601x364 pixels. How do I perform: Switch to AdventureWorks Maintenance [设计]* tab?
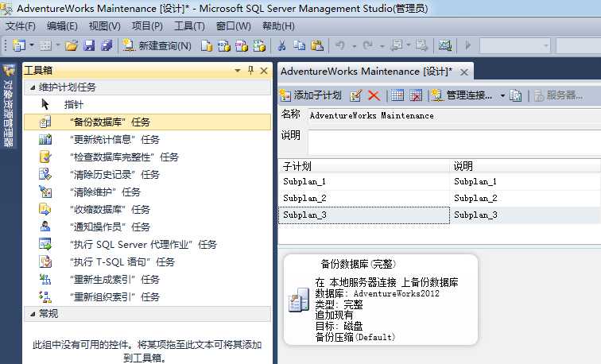[366, 72]
